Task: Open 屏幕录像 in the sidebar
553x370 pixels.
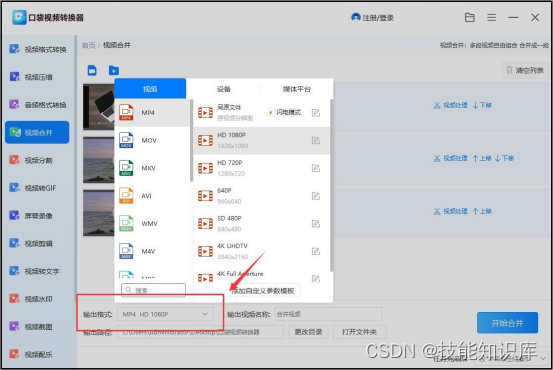Action: 31,216
